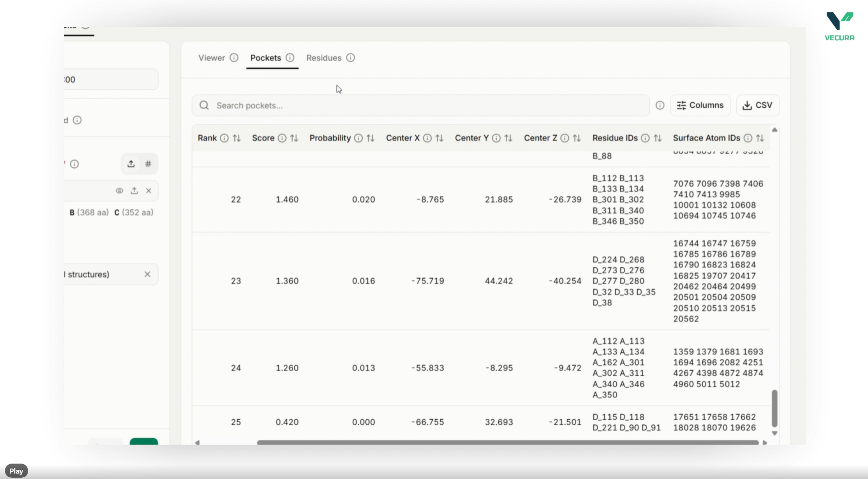Viewport: 868px width, 479px height.
Task: Click chain B (368 aa) label
Action: (x=89, y=213)
